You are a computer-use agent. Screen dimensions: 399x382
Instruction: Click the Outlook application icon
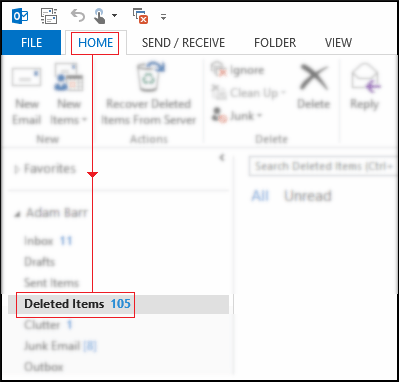pos(20,16)
